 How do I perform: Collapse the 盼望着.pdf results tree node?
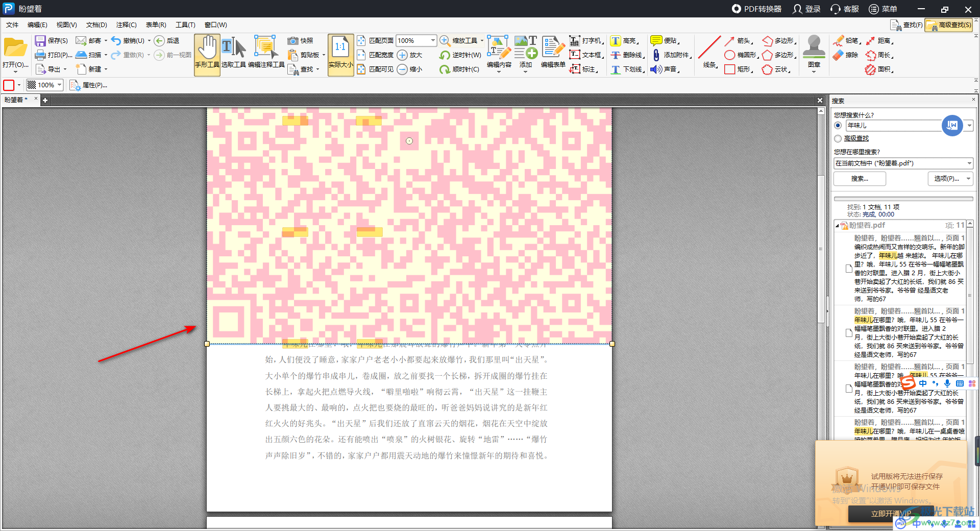[837, 226]
